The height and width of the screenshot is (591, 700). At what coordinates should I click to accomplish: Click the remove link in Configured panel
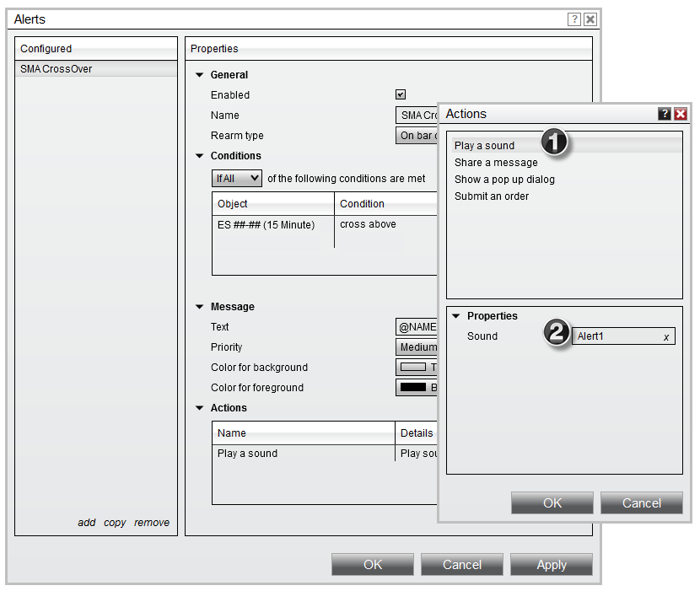click(x=152, y=523)
